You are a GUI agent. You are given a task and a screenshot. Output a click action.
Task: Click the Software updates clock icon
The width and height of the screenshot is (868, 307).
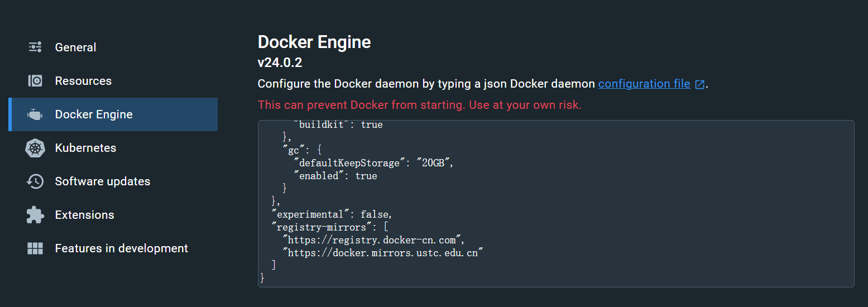35,181
